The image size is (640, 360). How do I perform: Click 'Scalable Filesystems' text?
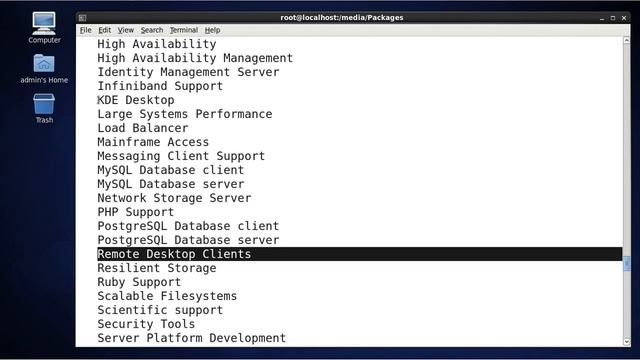tap(167, 296)
